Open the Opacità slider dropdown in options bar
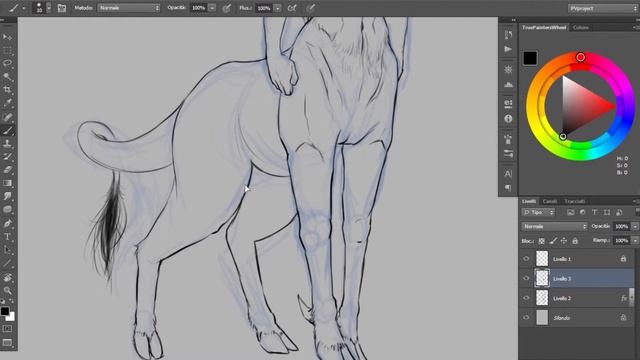 click(x=212, y=8)
